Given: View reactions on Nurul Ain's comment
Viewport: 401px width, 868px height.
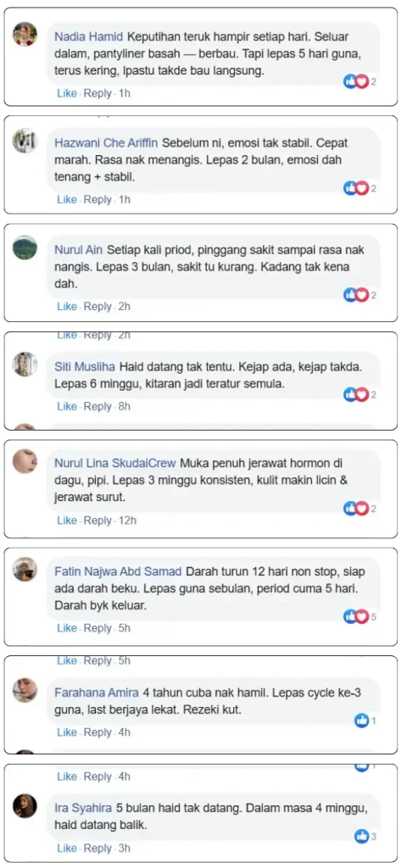Looking at the screenshot, I should tap(355, 295).
